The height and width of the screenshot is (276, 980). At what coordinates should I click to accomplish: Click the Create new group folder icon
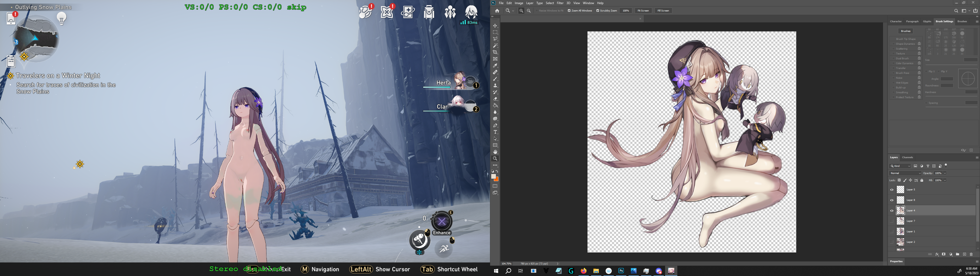coord(958,254)
